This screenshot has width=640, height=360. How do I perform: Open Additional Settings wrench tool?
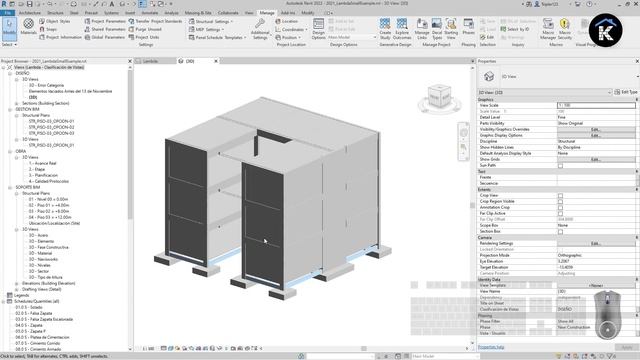click(x=260, y=29)
